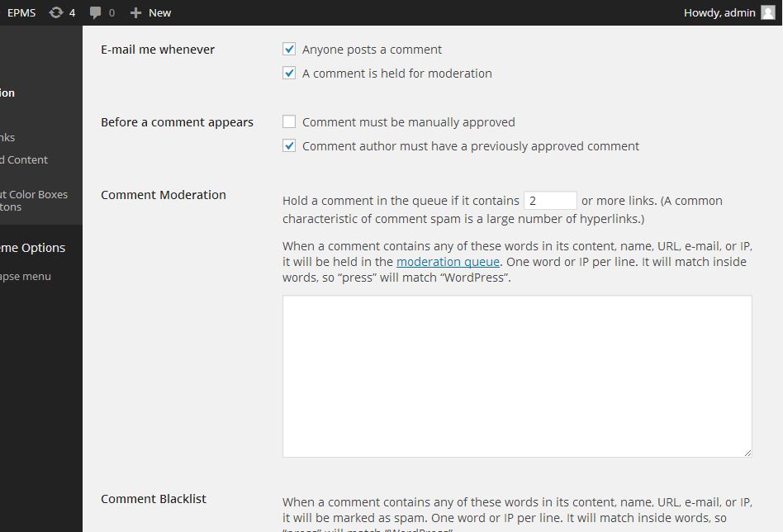This screenshot has width=783, height=532.
Task: Collapse the sidebar menu
Action: 26,277
